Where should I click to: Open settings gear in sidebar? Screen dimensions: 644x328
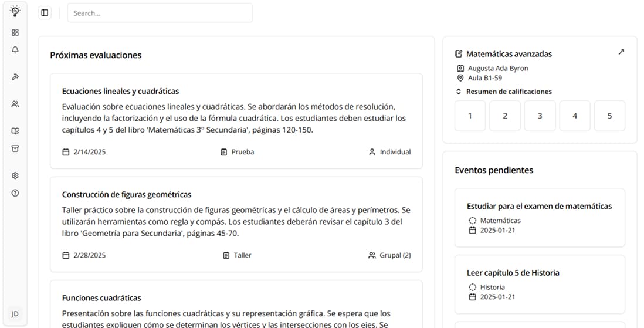[x=15, y=175]
